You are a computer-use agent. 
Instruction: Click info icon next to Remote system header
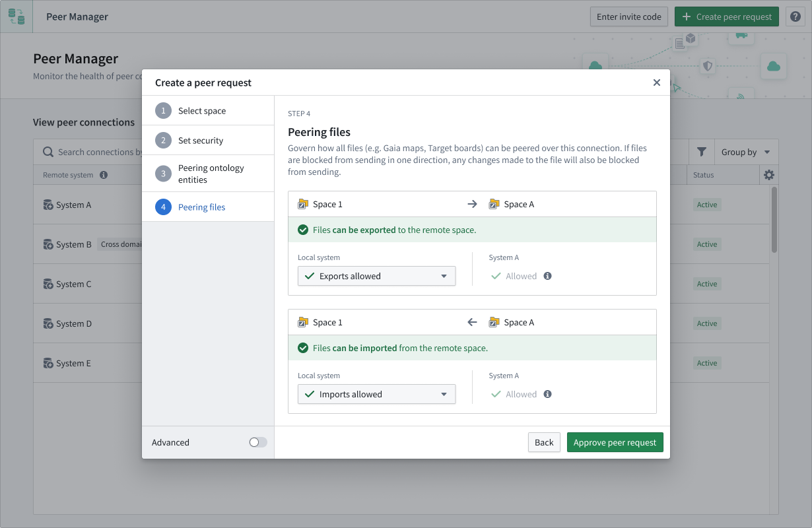point(104,175)
